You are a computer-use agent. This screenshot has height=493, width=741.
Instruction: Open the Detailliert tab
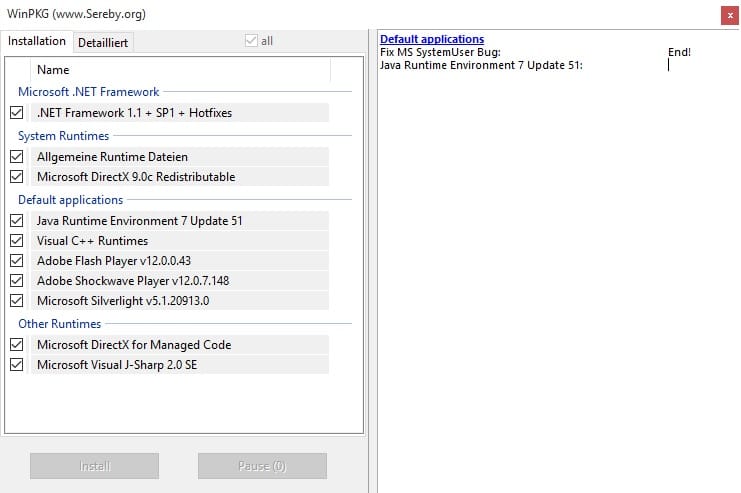tap(103, 43)
